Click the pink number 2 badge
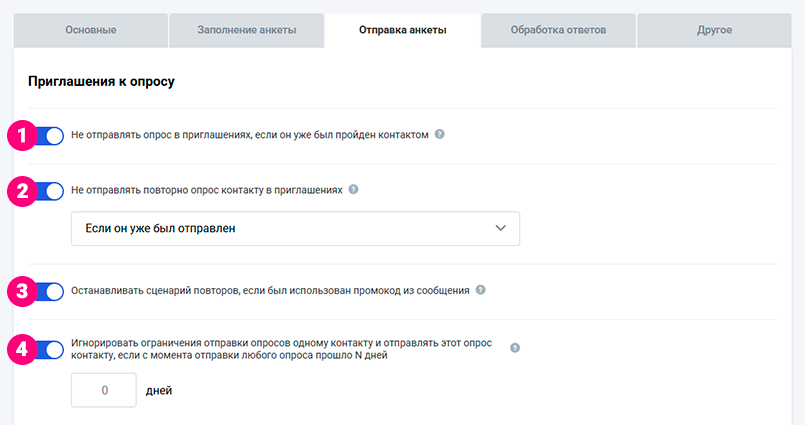The height and width of the screenshot is (425, 805). click(20, 190)
